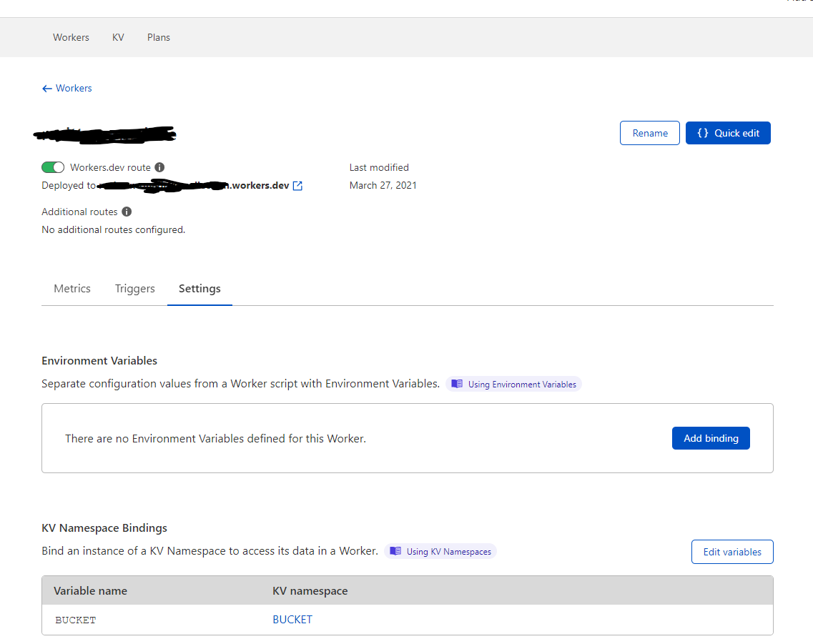813x644 pixels.
Task: Open the KV section in top navigation
Action: coord(117,37)
